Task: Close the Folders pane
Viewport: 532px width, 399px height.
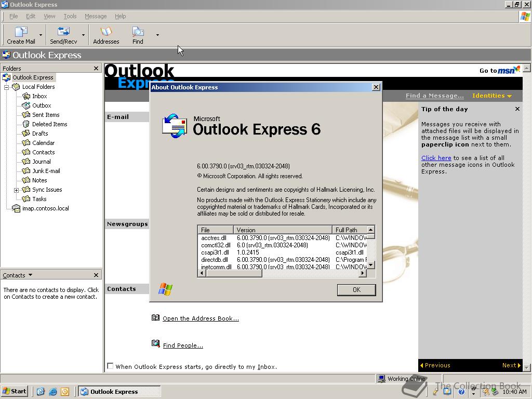Action: tap(96, 68)
